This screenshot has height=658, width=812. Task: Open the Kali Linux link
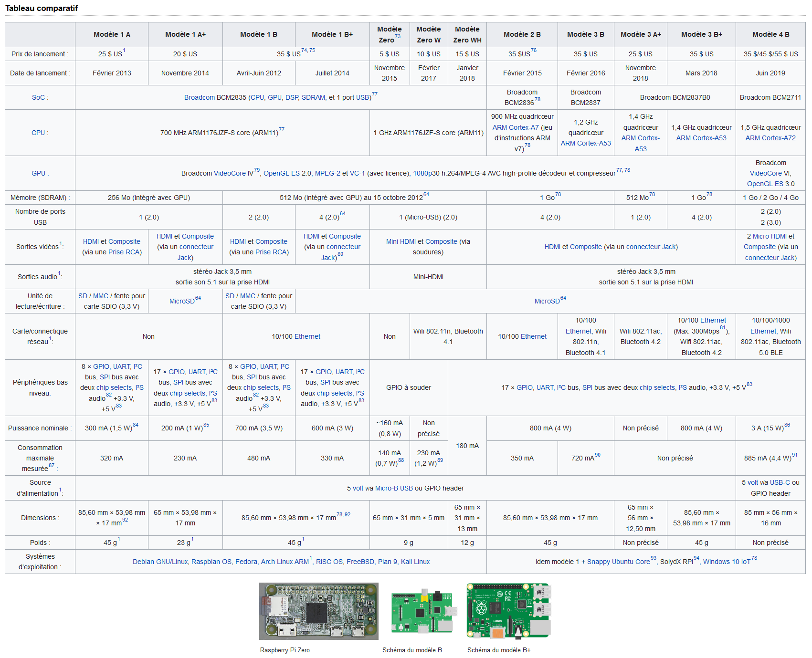point(415,562)
